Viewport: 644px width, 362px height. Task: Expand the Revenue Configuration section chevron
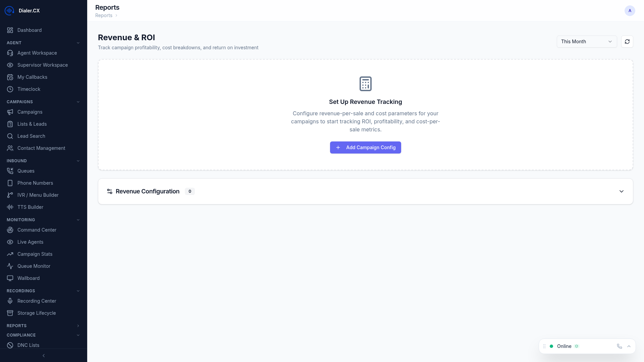point(621,191)
